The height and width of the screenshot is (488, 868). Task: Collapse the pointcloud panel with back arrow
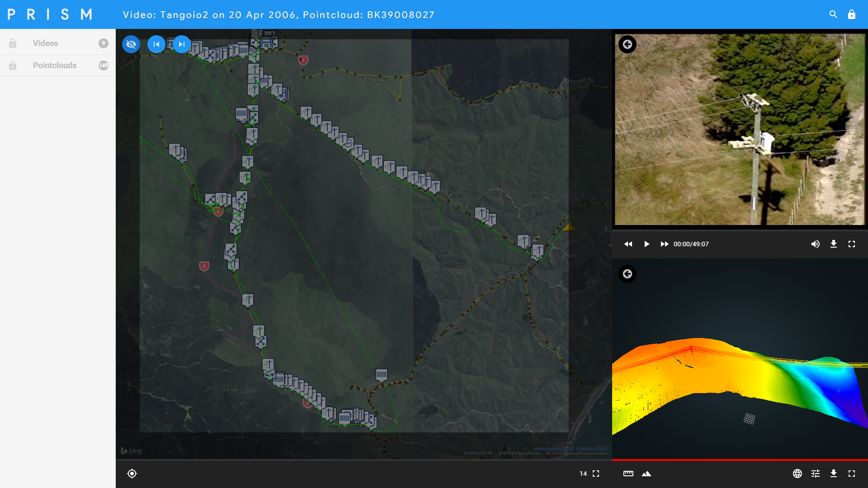627,274
